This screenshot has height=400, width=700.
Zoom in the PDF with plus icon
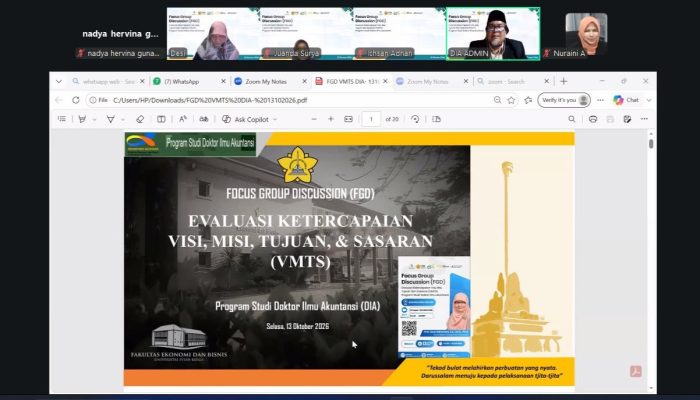331,119
